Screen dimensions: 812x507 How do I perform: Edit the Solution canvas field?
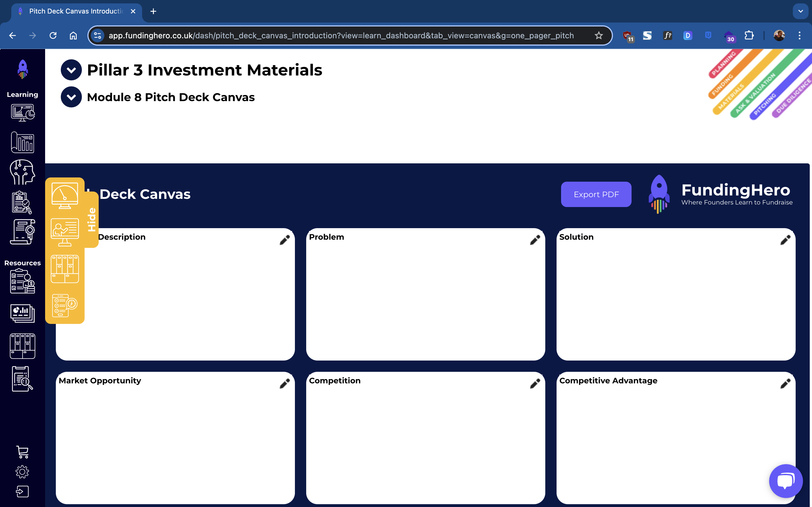coord(786,239)
